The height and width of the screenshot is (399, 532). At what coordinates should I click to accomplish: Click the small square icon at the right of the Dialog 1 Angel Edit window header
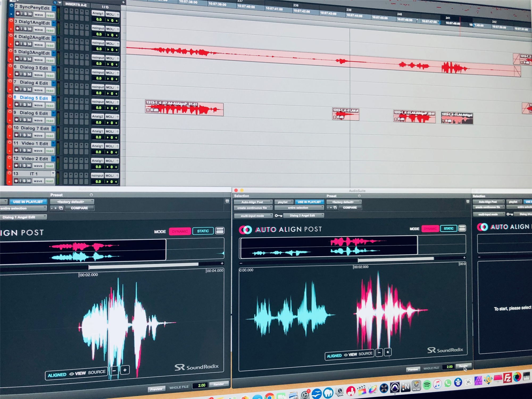(x=227, y=201)
